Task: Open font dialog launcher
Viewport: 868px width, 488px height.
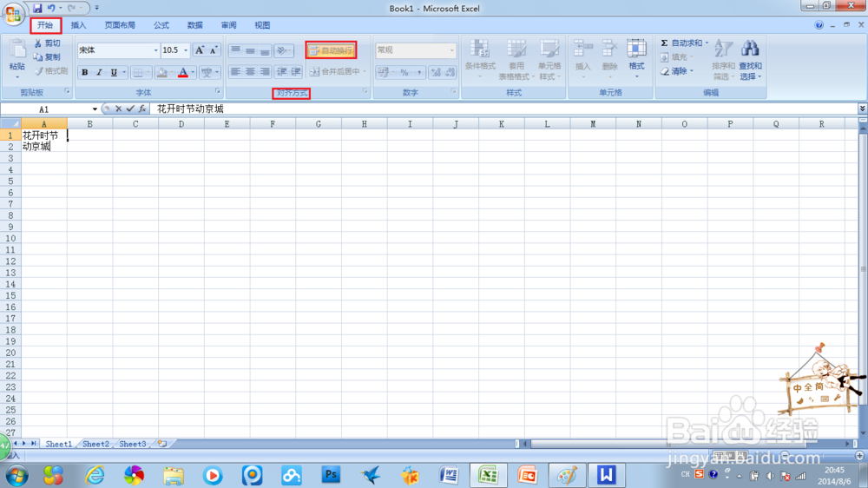Action: point(218,91)
